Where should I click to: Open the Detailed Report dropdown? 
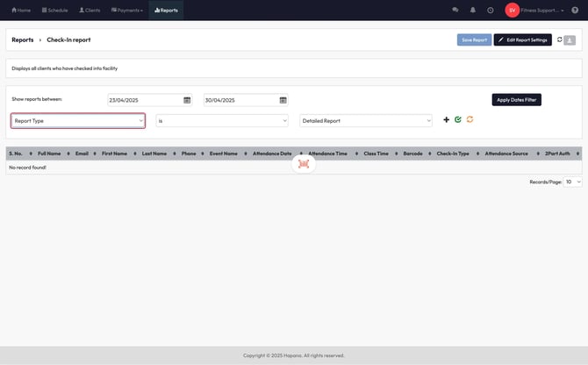(x=366, y=120)
